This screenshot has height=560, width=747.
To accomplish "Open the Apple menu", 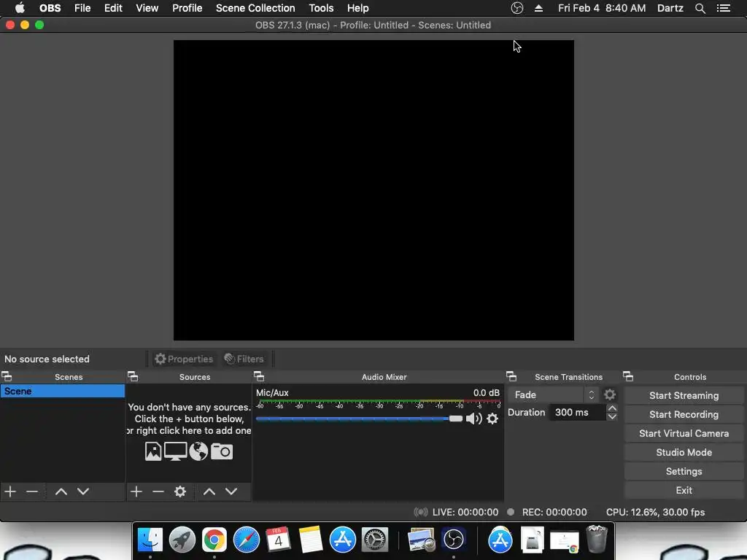I will click(x=20, y=8).
